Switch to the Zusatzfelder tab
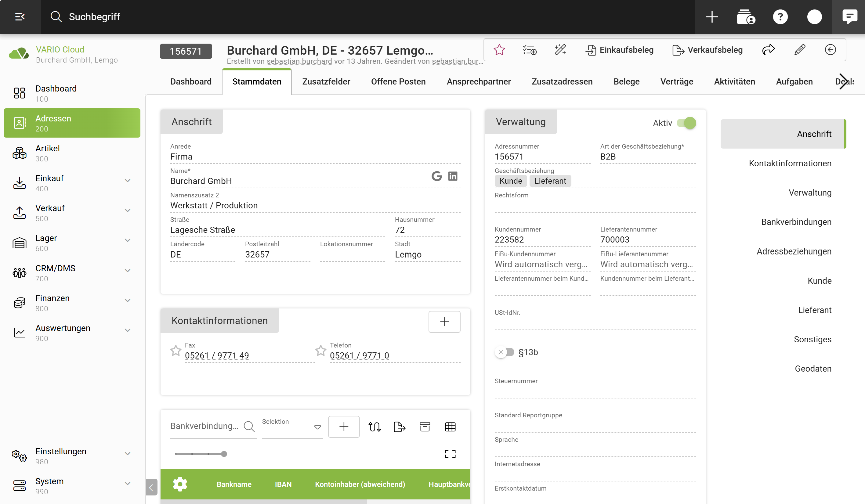The image size is (865, 504). tap(326, 81)
